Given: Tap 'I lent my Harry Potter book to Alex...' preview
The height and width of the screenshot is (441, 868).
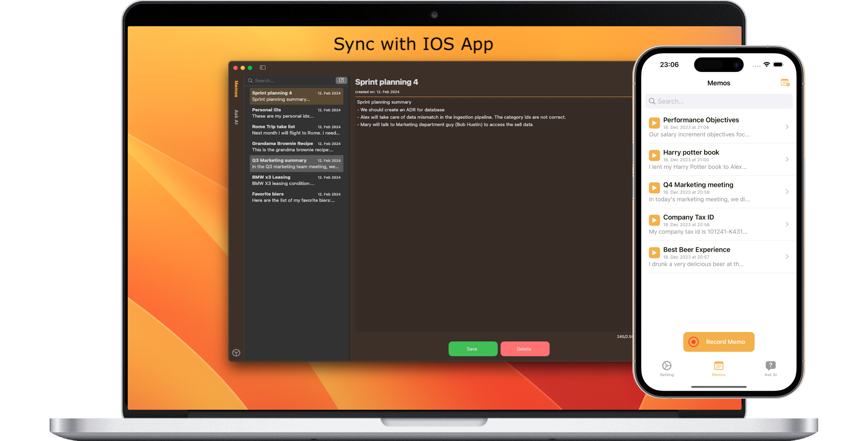Looking at the screenshot, I should point(697,167).
